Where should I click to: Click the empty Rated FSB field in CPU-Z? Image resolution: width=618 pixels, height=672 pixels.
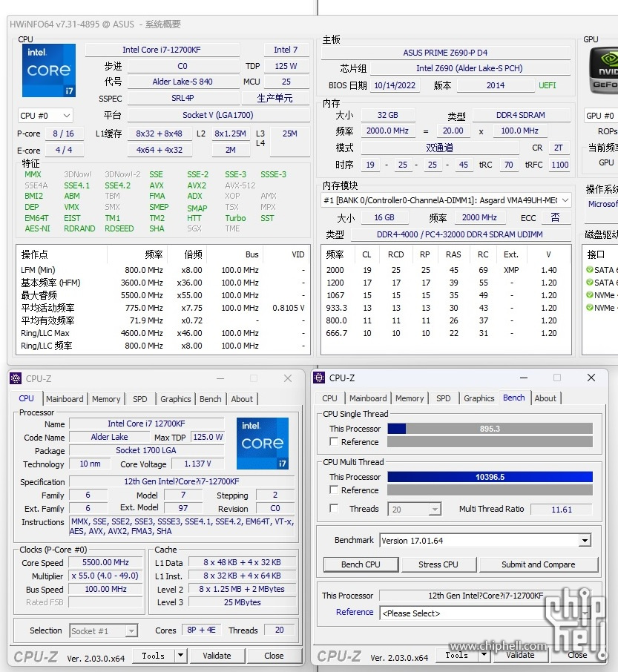(x=106, y=602)
